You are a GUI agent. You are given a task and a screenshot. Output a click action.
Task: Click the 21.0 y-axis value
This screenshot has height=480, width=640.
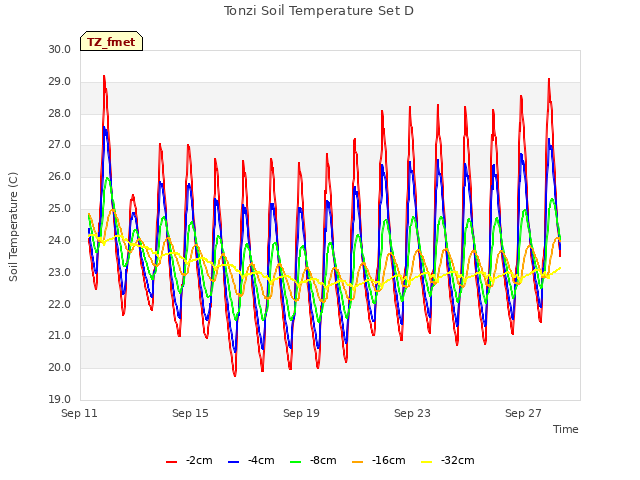(x=60, y=336)
